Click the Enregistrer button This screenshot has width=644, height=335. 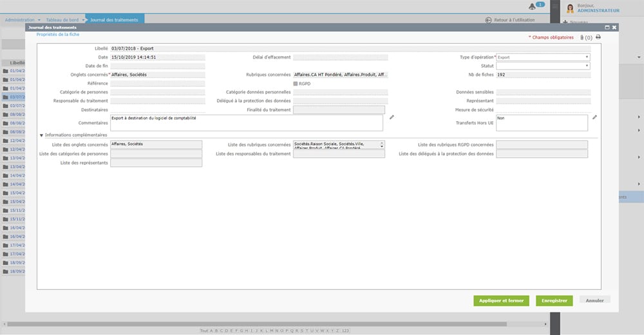[x=554, y=300]
